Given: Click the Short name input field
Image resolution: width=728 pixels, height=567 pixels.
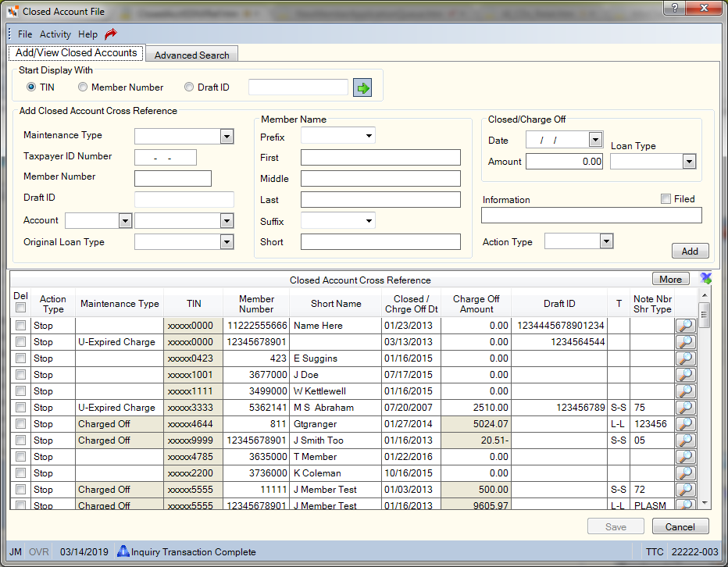Looking at the screenshot, I should (x=380, y=242).
